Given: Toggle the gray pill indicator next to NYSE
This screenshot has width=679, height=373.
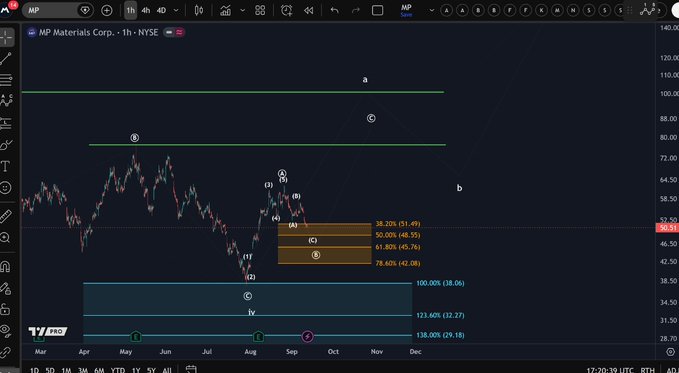Looking at the screenshot, I should point(169,32).
